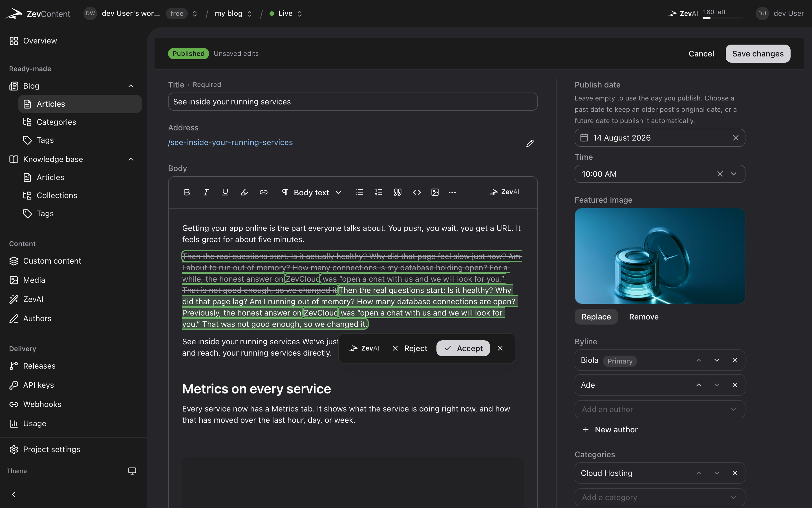Open the Add a category dropdown

point(660,497)
